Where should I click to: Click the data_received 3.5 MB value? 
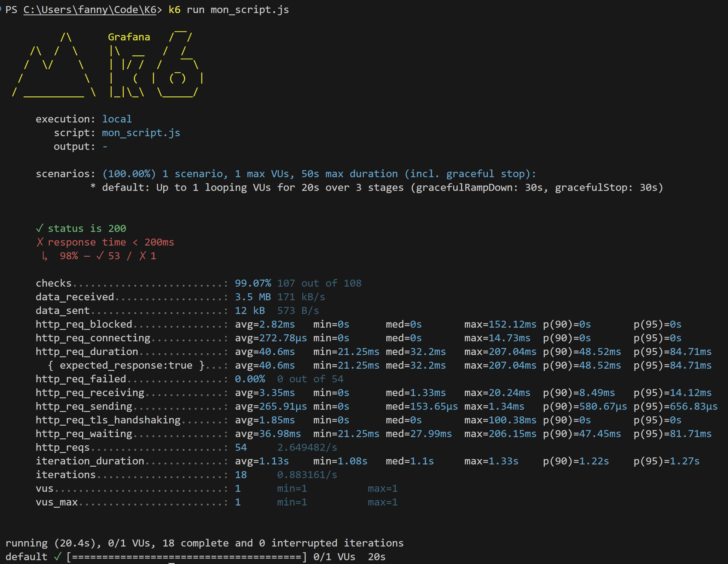point(253,297)
